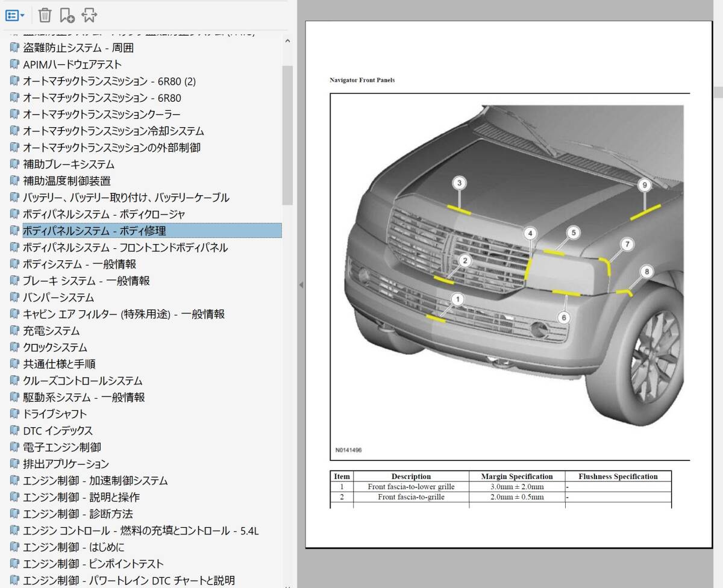Open bookmark エンジン制御 - パワートレイン DTC チャートと説明
This screenshot has width=723, height=588.
(129, 581)
